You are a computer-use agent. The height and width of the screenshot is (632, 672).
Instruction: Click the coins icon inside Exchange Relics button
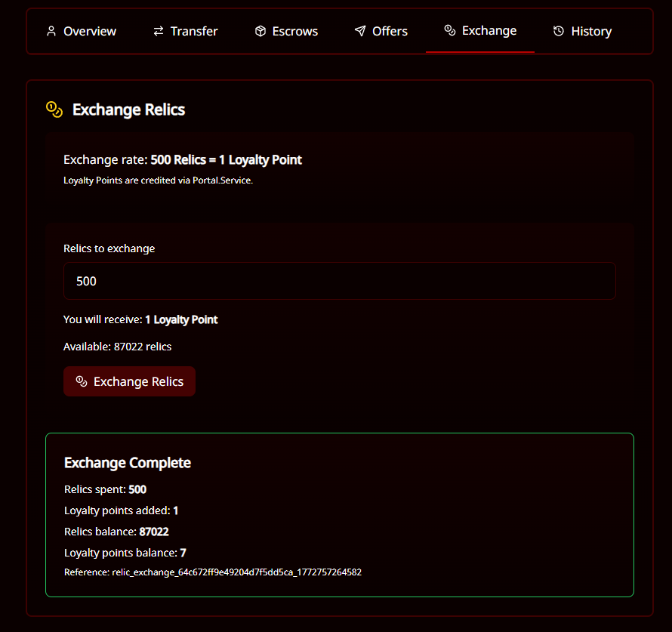click(82, 381)
